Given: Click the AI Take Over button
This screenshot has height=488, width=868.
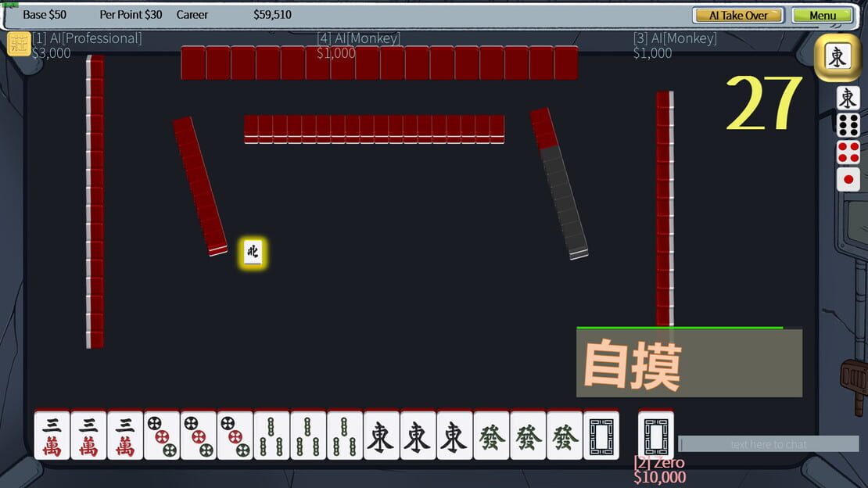Looking at the screenshot, I should click(738, 15).
